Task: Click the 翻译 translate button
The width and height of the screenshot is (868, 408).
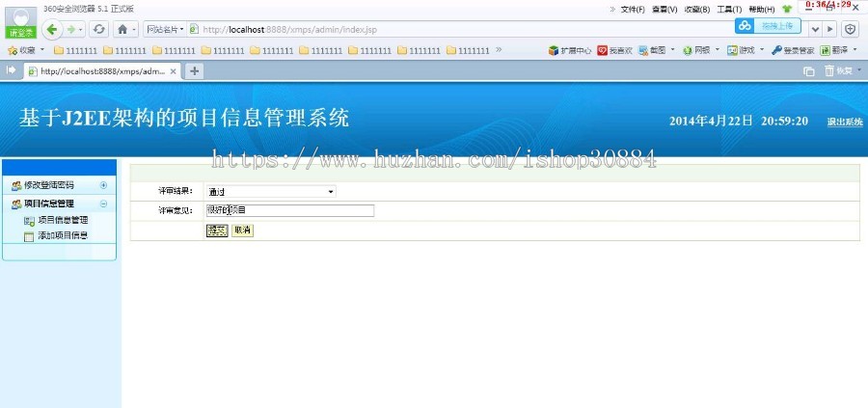Action: pos(833,50)
